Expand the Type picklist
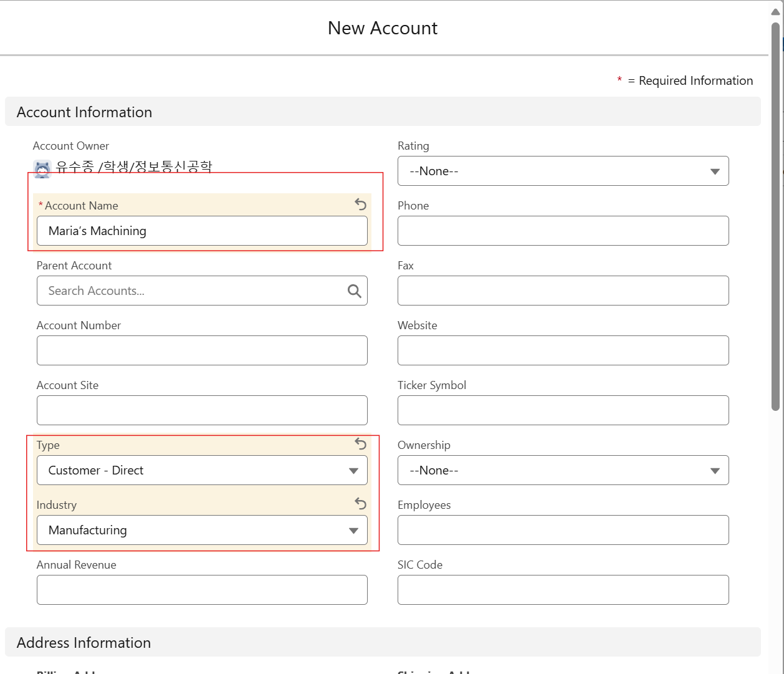 [x=202, y=470]
